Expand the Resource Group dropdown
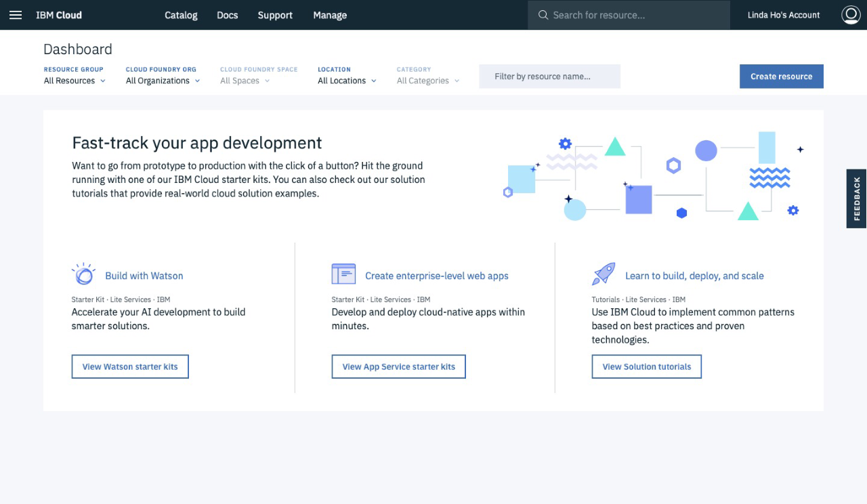Viewport: 867px width, 504px height. (x=75, y=81)
